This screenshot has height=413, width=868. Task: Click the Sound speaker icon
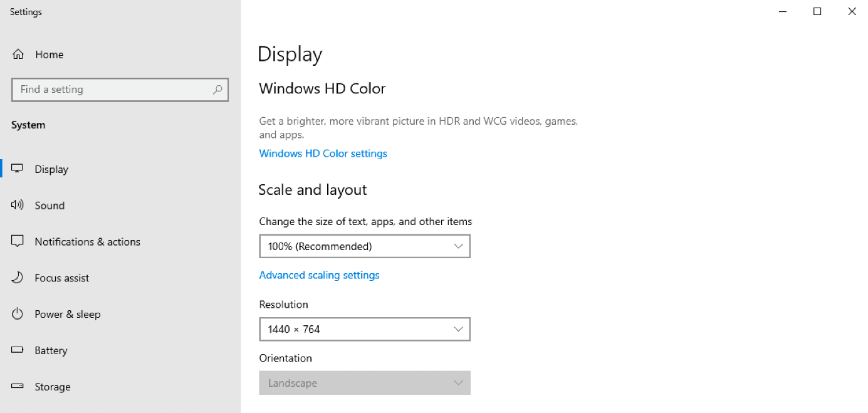click(18, 205)
